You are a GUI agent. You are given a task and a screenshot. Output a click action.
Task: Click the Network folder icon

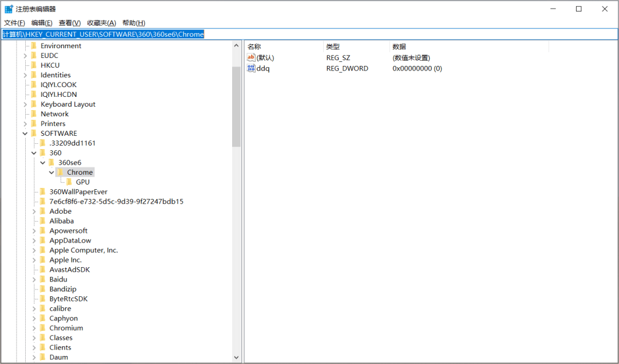coord(34,114)
